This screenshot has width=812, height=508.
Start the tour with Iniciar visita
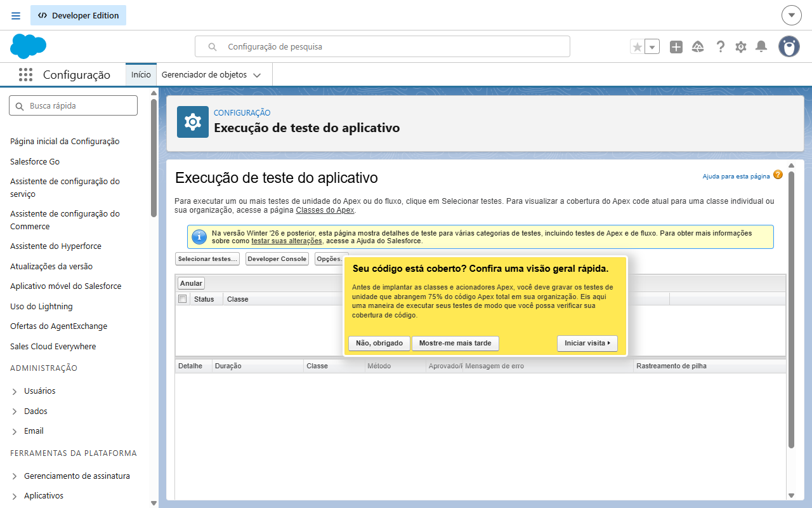[x=587, y=344]
